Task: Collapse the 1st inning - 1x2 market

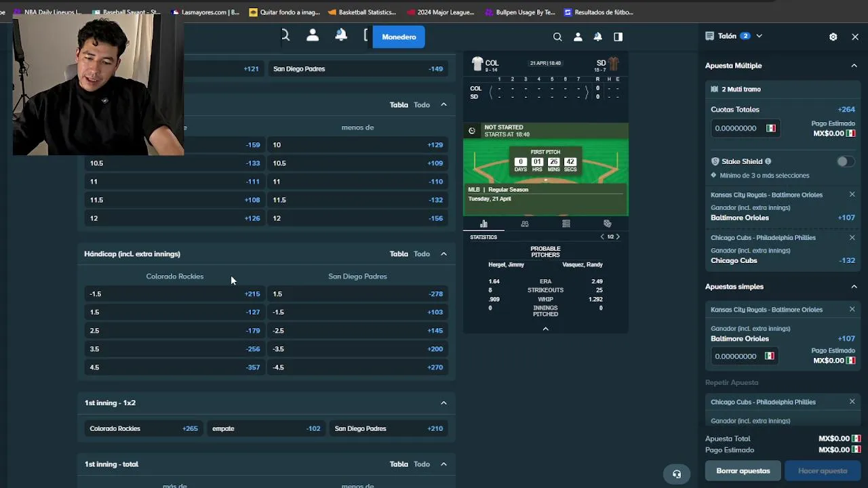Action: pos(443,403)
